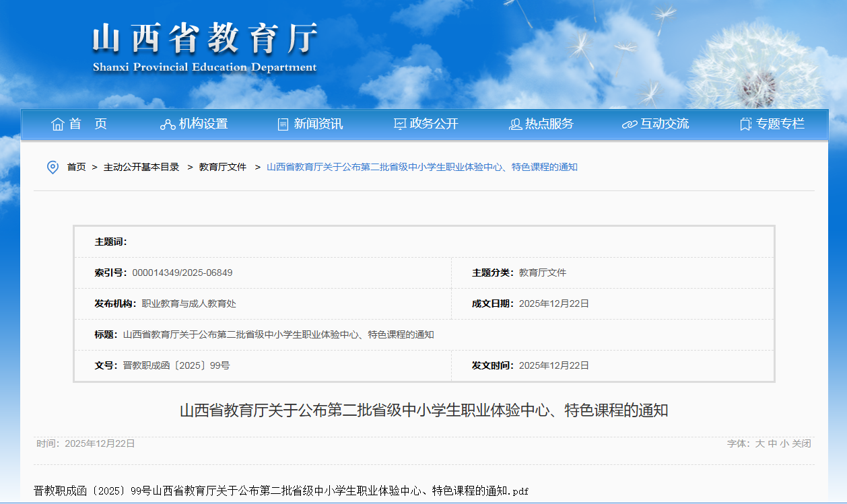Click the home icon in navigation bar

point(58,124)
